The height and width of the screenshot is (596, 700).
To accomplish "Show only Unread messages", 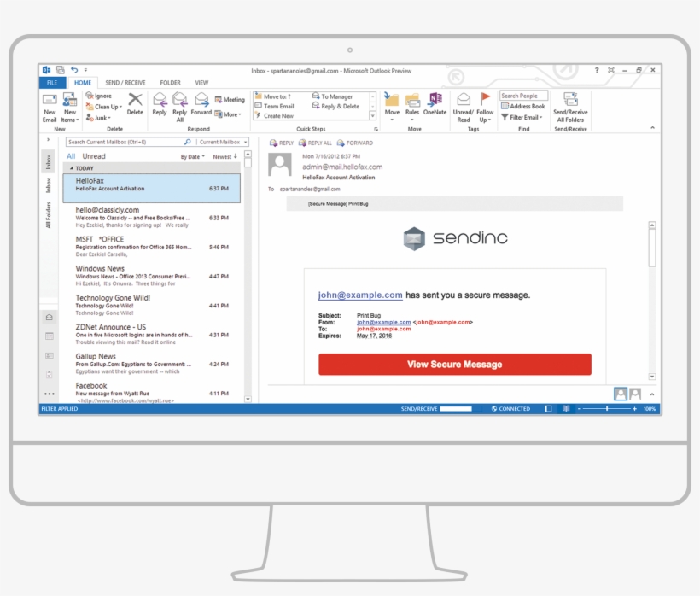I will click(94, 156).
